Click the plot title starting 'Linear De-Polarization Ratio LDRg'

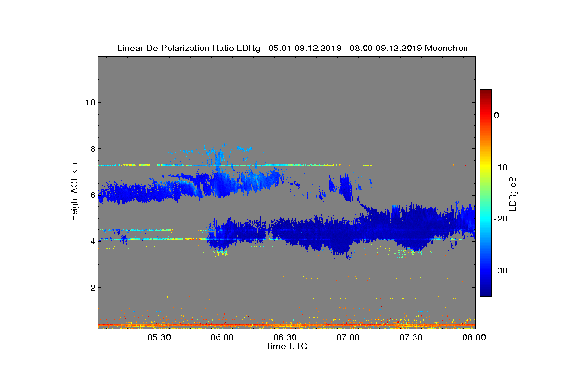pyautogui.click(x=293, y=48)
